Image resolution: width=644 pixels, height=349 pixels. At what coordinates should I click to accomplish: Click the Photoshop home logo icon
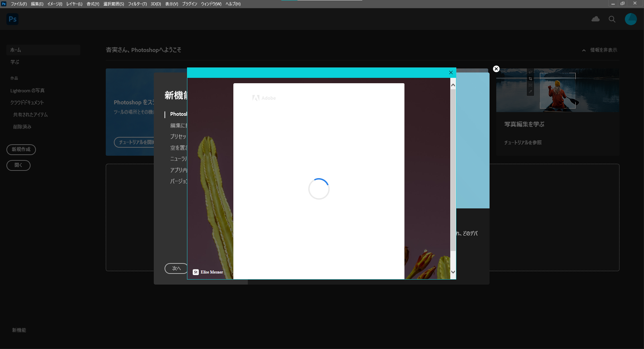12,19
